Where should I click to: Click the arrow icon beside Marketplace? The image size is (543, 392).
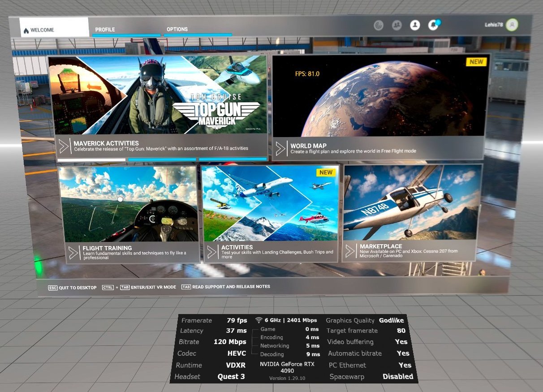pyautogui.click(x=350, y=251)
